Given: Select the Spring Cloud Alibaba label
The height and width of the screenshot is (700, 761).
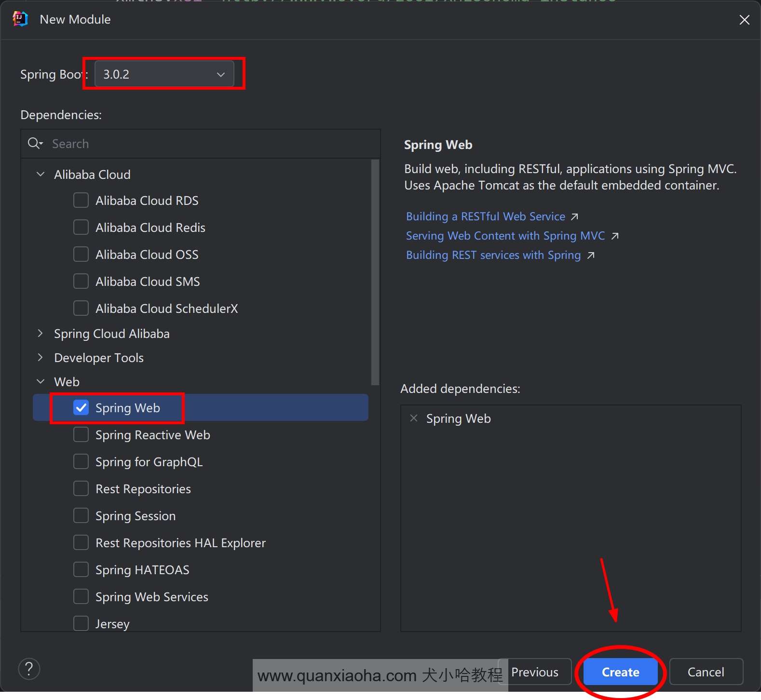Looking at the screenshot, I should pos(112,334).
